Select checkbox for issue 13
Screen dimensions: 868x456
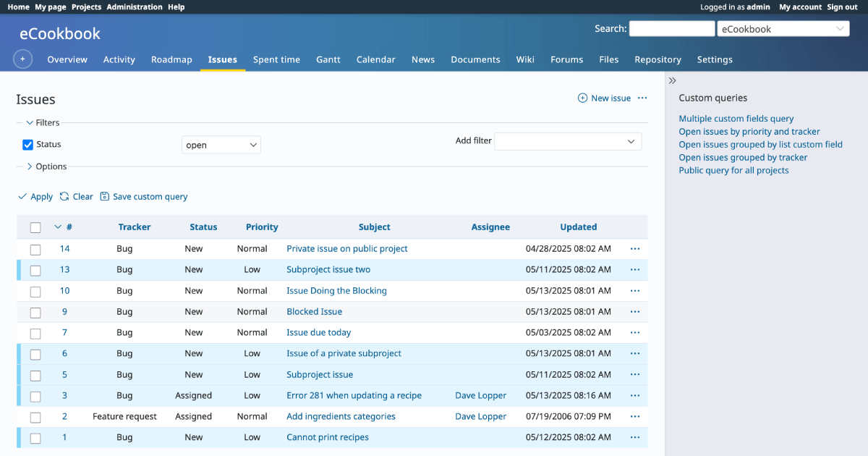tap(35, 271)
